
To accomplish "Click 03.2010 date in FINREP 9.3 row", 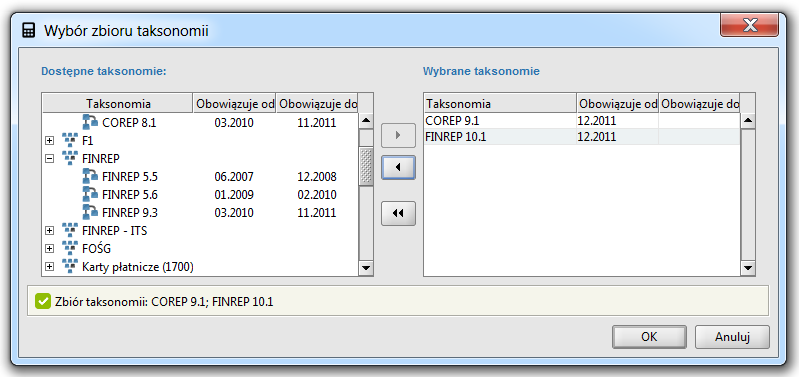I will 234,212.
